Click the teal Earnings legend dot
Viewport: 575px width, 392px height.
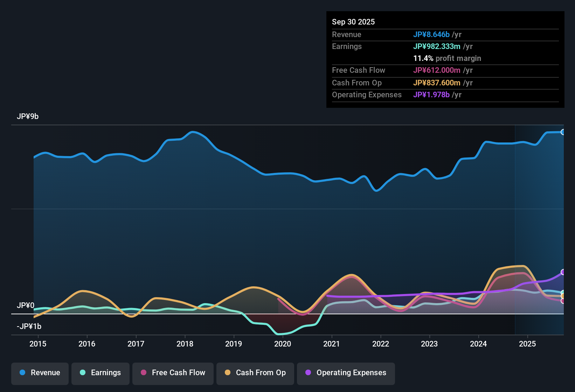coord(82,373)
